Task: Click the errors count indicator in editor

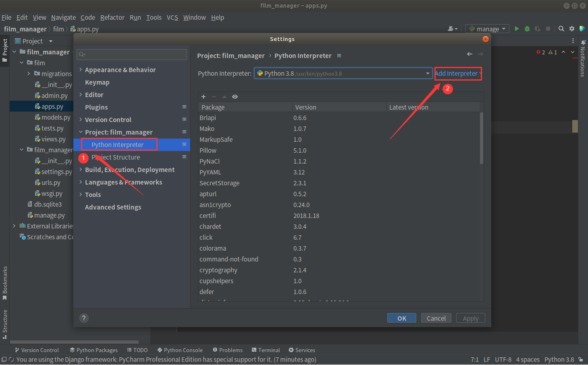Action: tap(541, 52)
